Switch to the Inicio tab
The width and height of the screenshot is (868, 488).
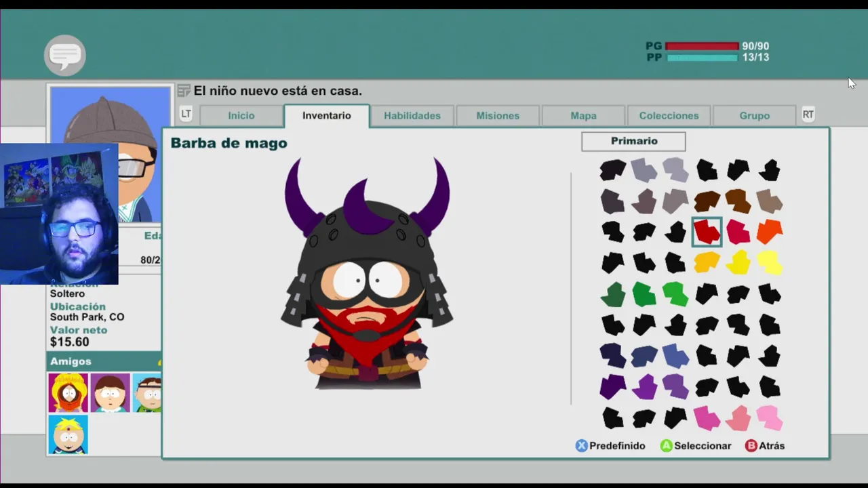241,116
